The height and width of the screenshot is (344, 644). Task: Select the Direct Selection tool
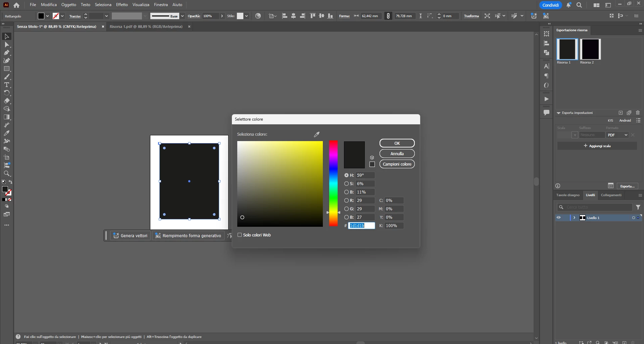(7, 44)
